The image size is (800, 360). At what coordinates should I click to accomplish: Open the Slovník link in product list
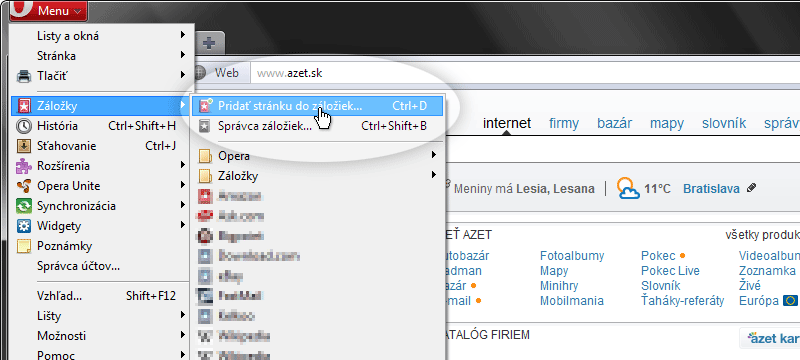(x=661, y=286)
